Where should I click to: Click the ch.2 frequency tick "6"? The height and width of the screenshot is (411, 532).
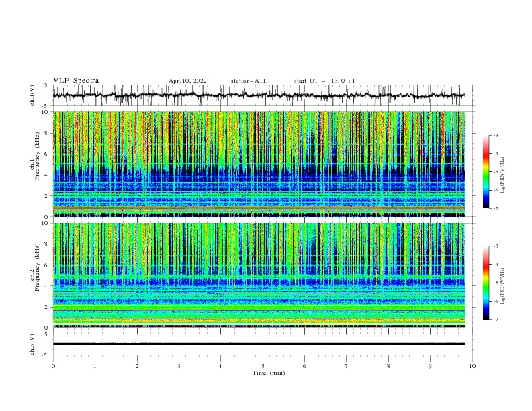[x=46, y=265]
